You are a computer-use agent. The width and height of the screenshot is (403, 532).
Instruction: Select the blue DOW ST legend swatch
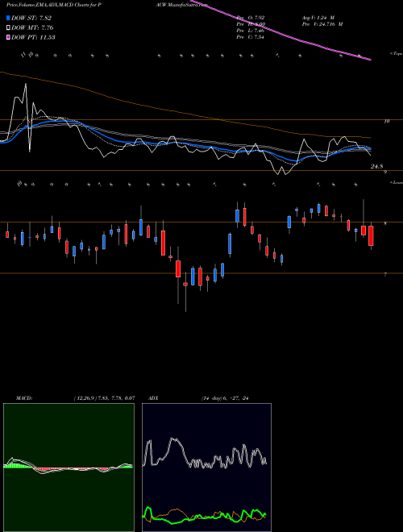point(8,18)
